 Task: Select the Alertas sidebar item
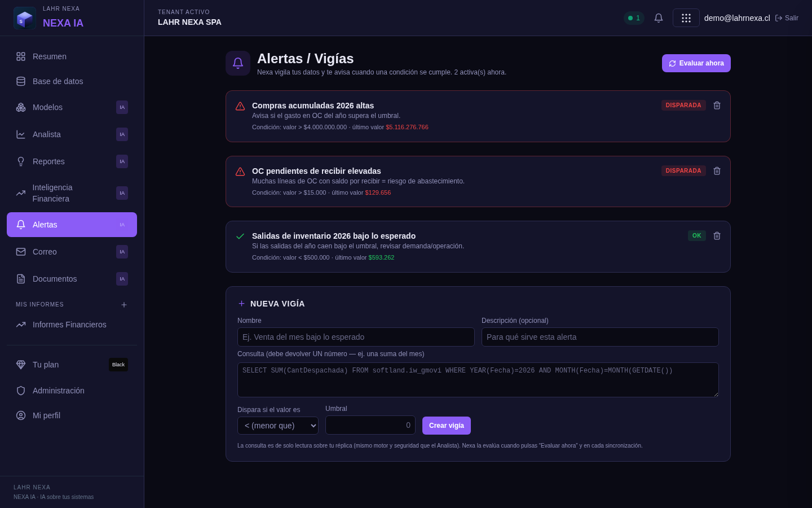click(72, 225)
